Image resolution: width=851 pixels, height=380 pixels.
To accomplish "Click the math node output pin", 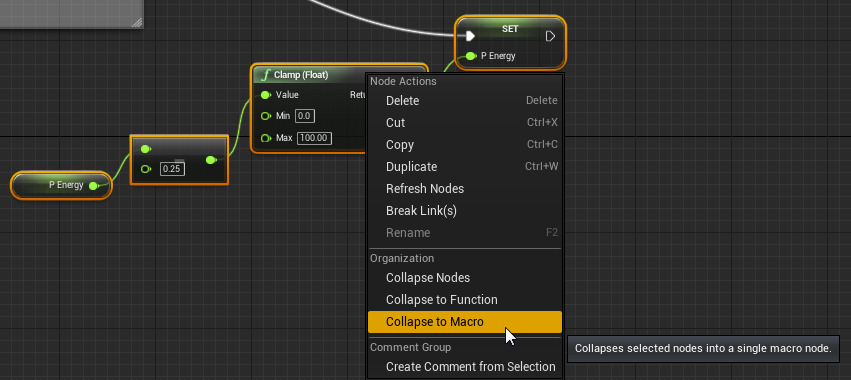I will [x=211, y=160].
